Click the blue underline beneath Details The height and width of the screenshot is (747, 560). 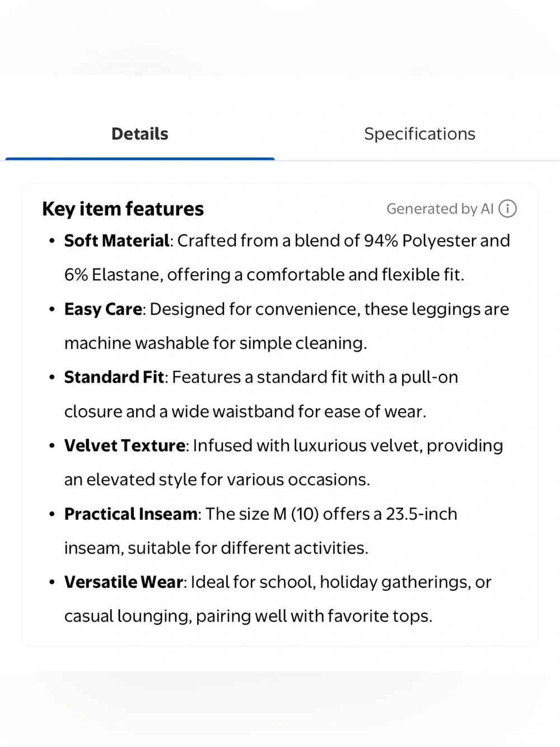pos(140,159)
